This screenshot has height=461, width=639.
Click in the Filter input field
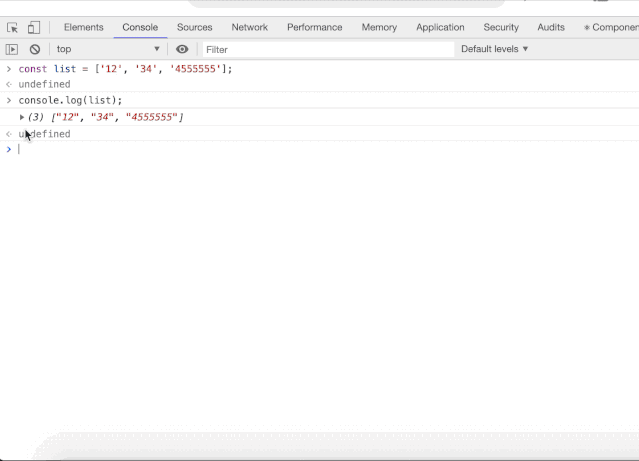[328, 49]
